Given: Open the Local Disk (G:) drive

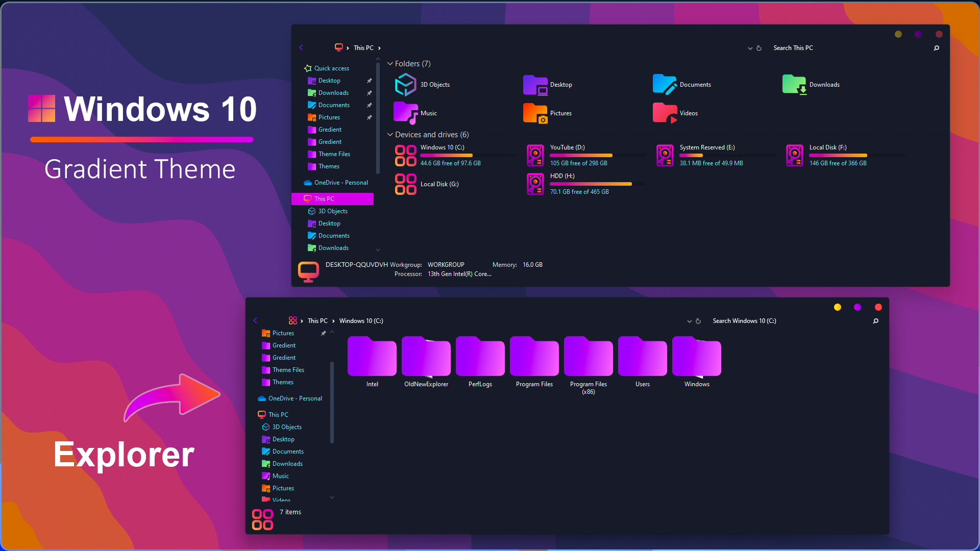Looking at the screenshot, I should point(406,184).
